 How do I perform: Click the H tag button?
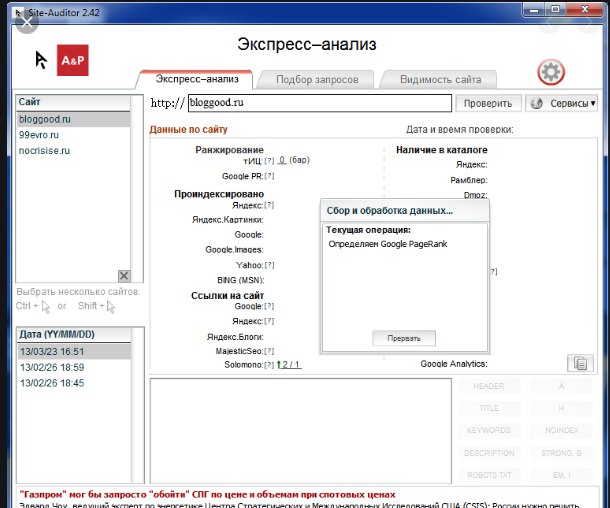click(x=561, y=408)
